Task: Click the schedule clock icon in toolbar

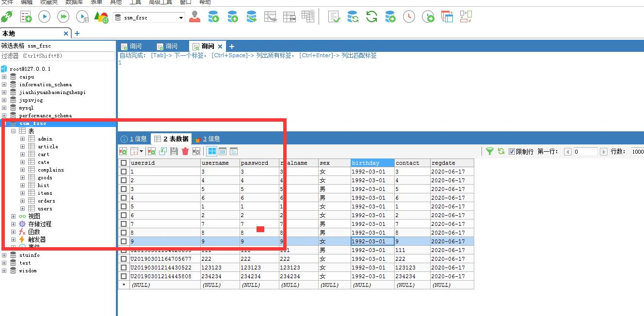Action: [409, 17]
